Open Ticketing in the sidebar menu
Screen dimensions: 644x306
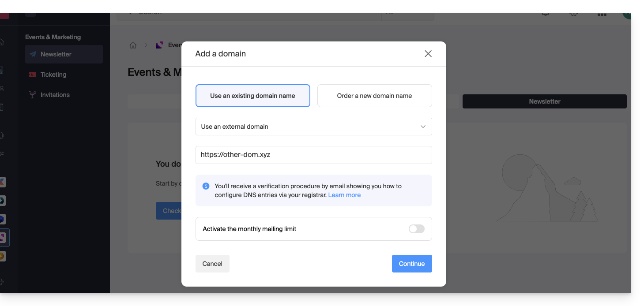click(53, 75)
